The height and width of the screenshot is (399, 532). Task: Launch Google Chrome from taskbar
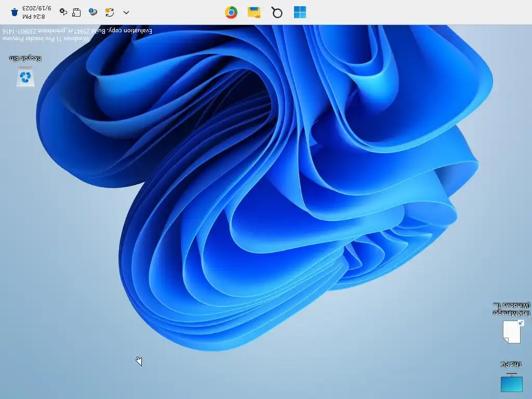click(x=231, y=12)
